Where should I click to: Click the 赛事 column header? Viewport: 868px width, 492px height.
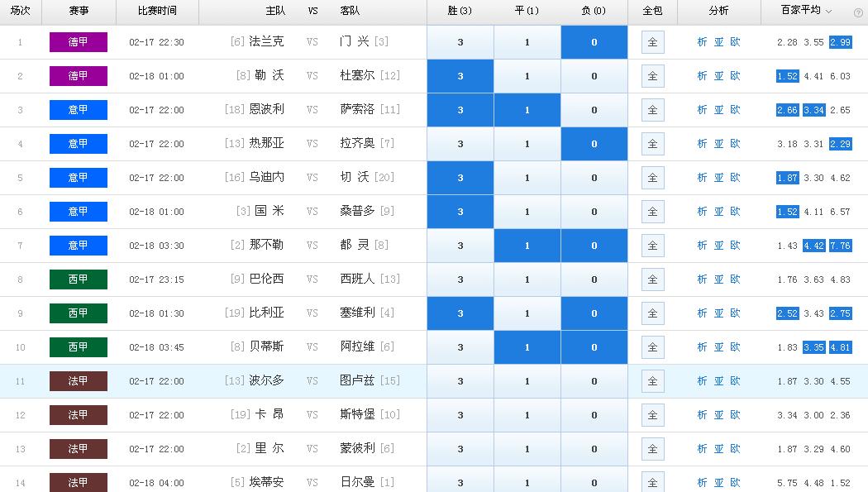coord(79,11)
